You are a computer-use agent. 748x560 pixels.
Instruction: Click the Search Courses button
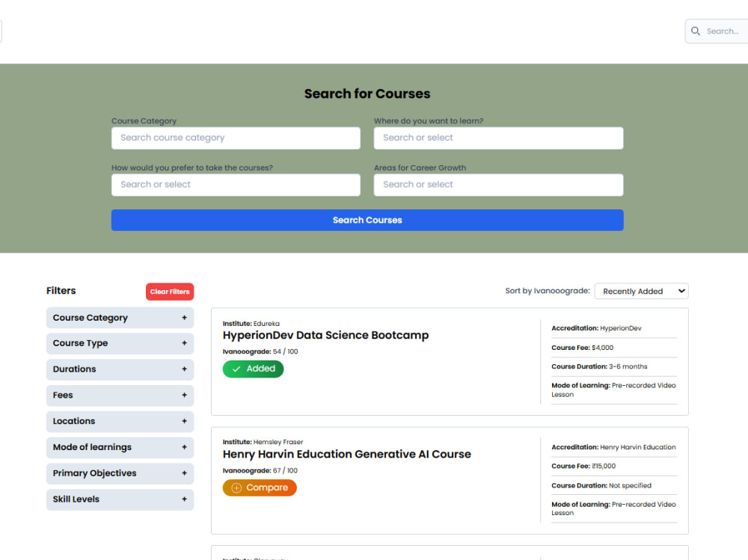coord(367,220)
